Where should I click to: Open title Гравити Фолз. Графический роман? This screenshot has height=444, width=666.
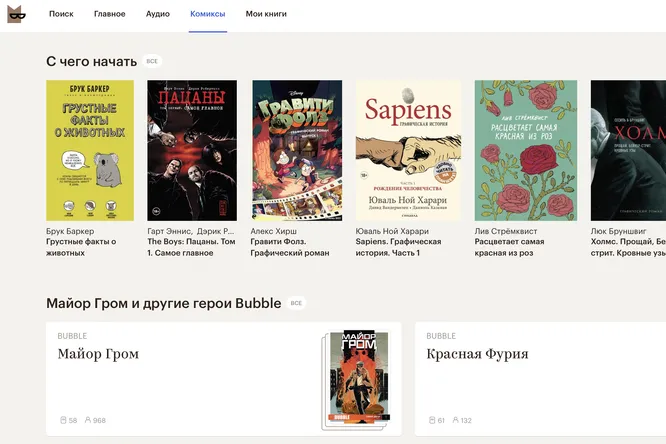pyautogui.click(x=290, y=247)
